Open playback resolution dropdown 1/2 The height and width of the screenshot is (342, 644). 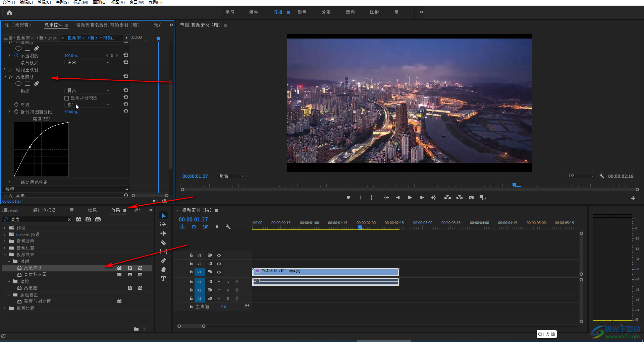581,176
